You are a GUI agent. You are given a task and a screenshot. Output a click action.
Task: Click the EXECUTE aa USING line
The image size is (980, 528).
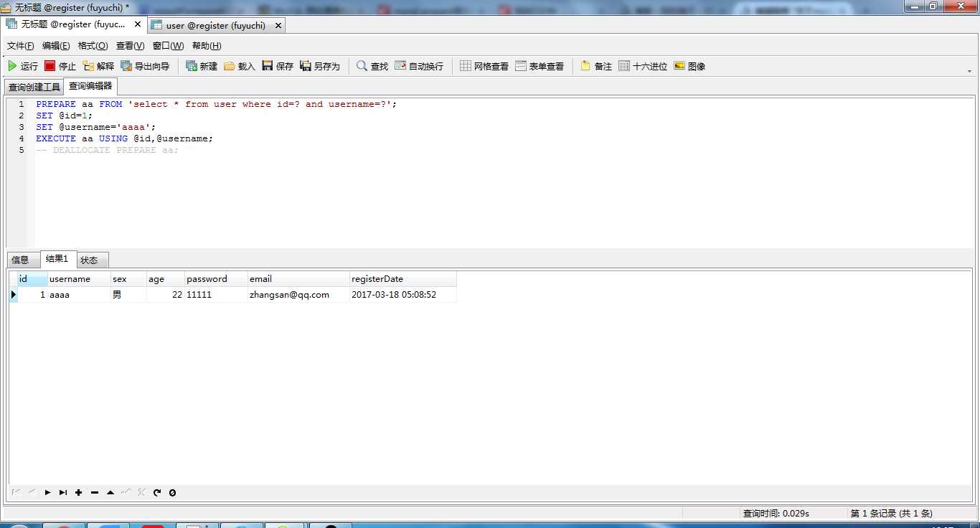pos(125,138)
